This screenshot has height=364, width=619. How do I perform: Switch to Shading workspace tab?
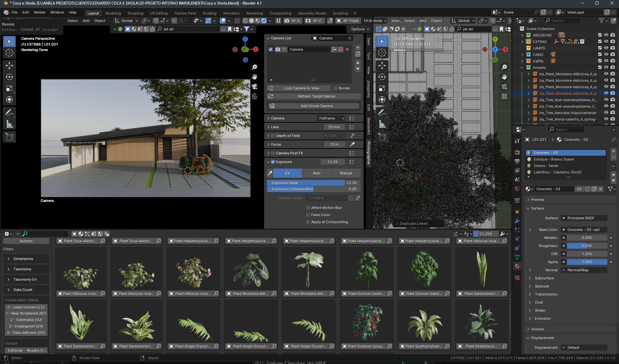click(209, 13)
